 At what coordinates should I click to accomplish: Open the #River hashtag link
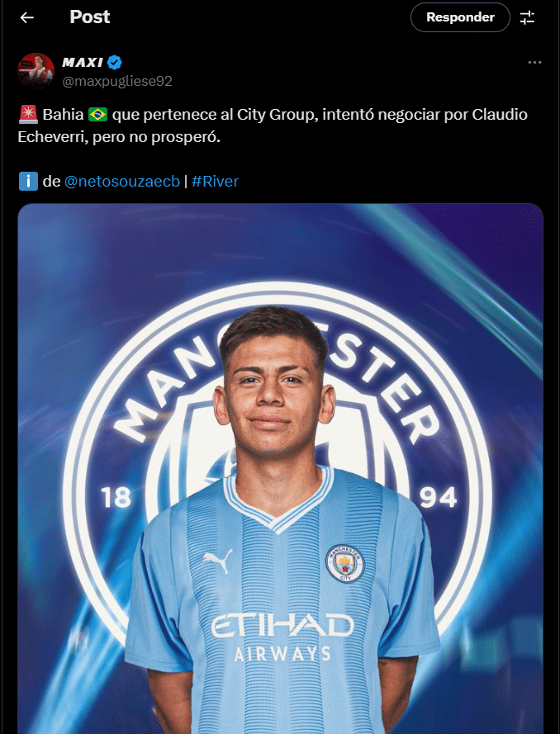[215, 181]
